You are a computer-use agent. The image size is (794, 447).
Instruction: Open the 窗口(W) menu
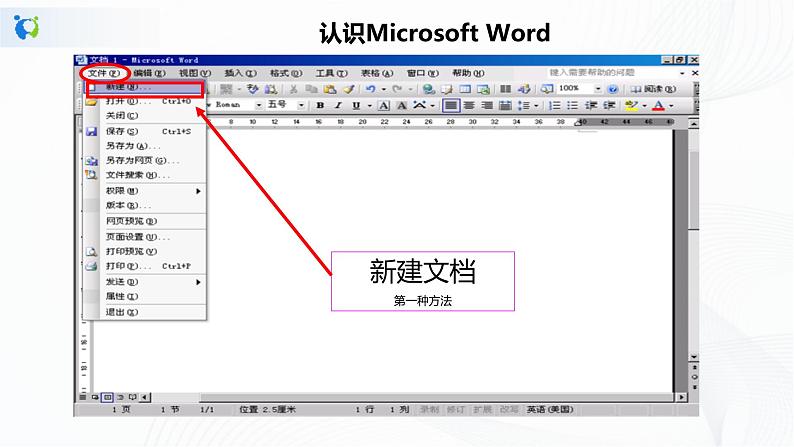[423, 73]
